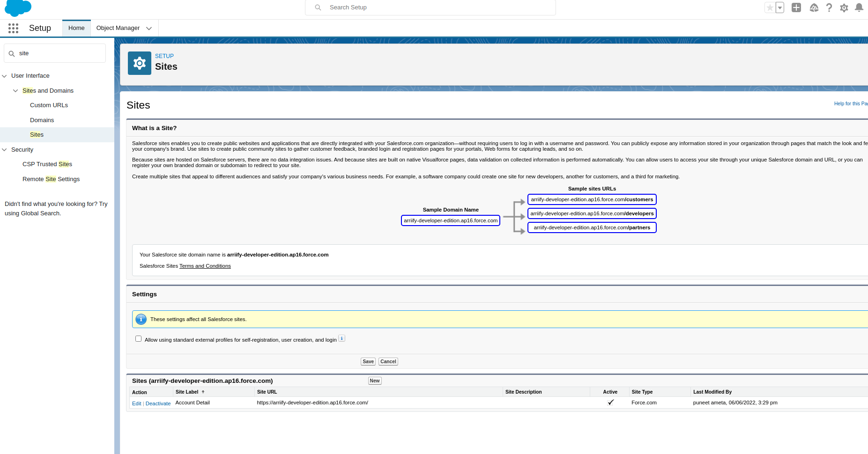Open the App Launcher grid icon
The image size is (868, 454).
(13, 28)
